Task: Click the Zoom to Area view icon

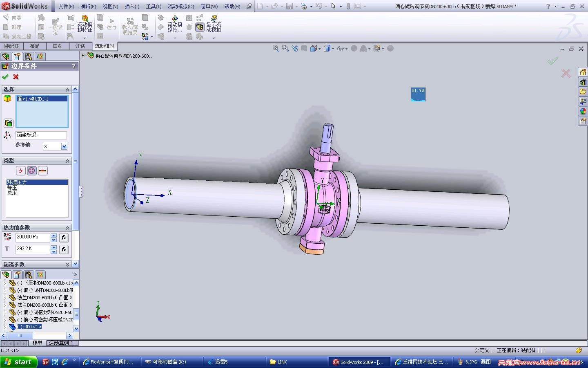Action: (285, 48)
